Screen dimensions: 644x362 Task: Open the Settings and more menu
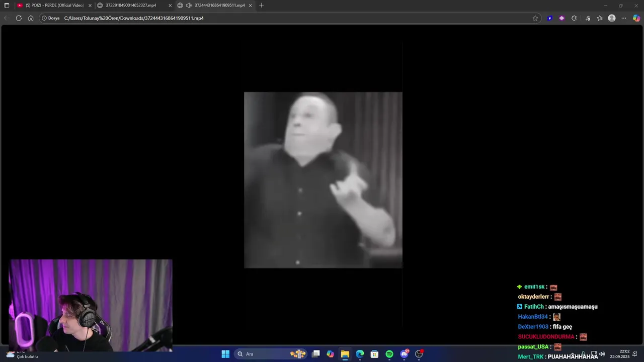pos(624,18)
